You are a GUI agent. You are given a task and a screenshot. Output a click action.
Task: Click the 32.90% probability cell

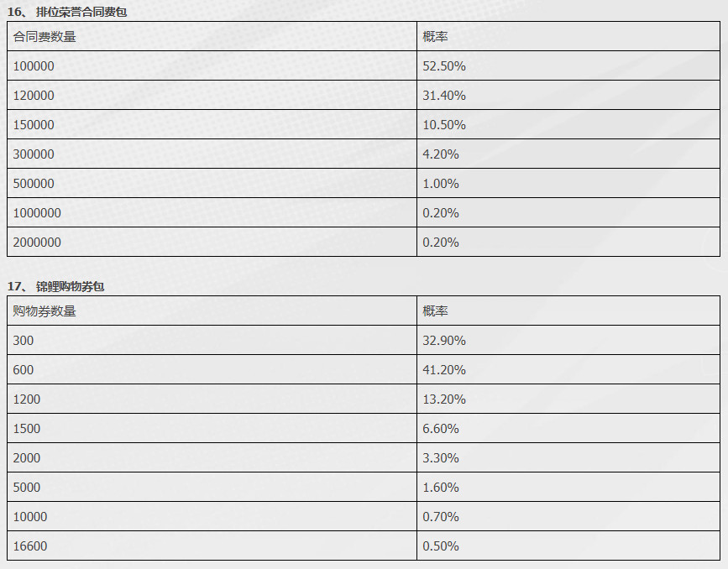click(x=568, y=340)
